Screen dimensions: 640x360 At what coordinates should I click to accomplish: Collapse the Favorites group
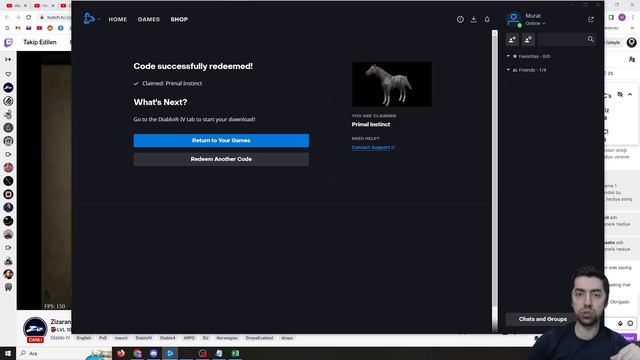[x=508, y=56]
